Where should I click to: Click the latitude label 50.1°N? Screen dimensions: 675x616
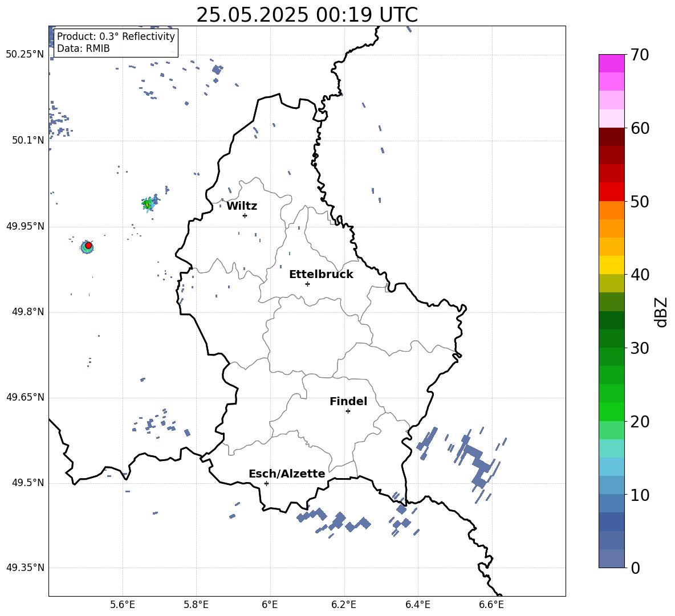27,140
